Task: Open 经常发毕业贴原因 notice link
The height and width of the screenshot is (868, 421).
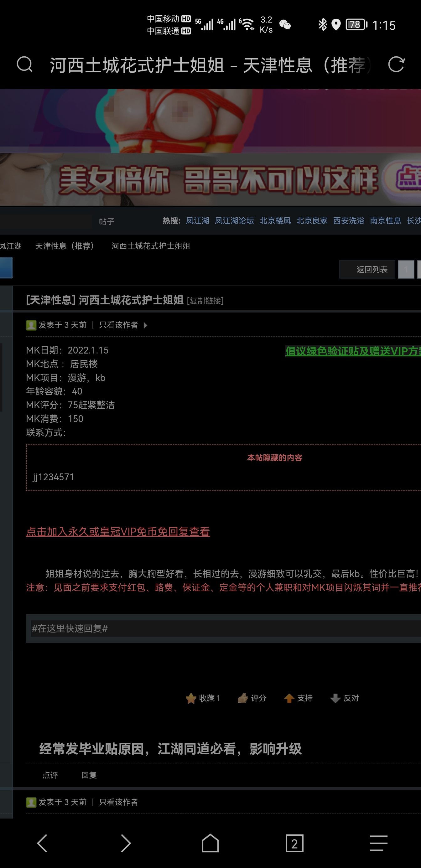Action: click(x=170, y=749)
